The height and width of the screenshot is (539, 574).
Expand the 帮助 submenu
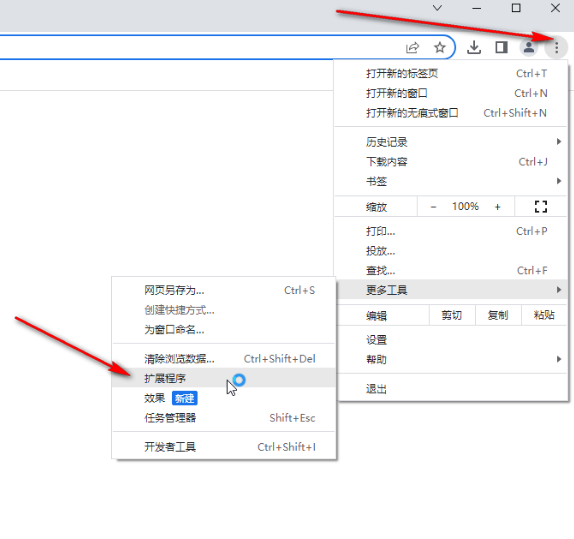(451, 360)
